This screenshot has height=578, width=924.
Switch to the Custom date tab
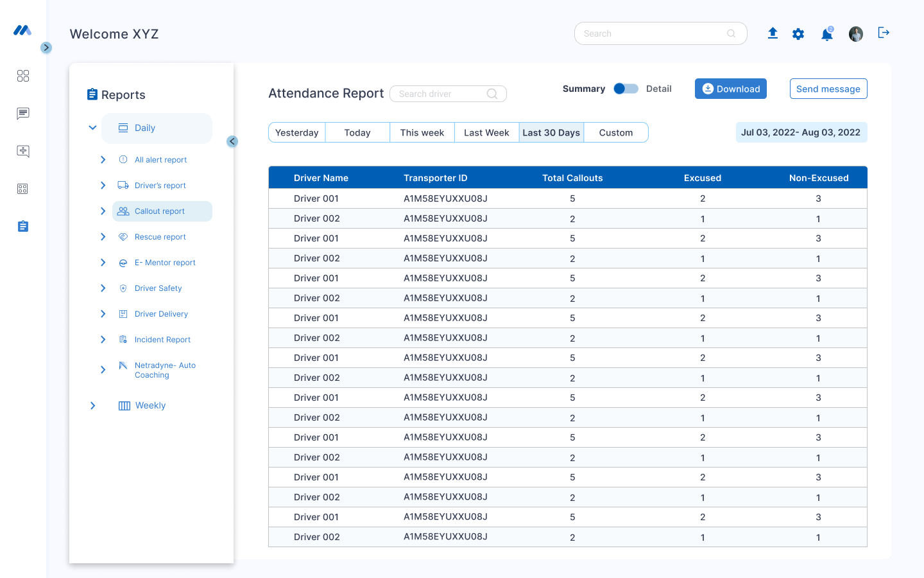coord(615,133)
